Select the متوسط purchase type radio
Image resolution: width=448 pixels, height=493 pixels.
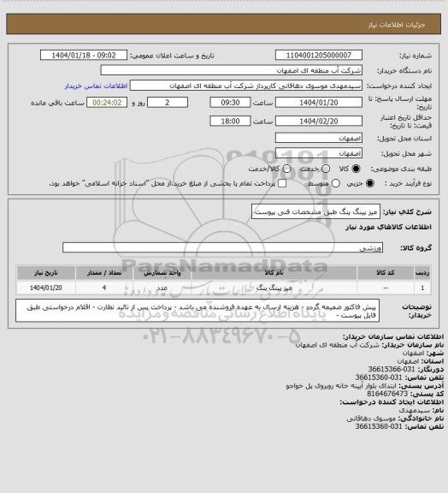[336, 183]
